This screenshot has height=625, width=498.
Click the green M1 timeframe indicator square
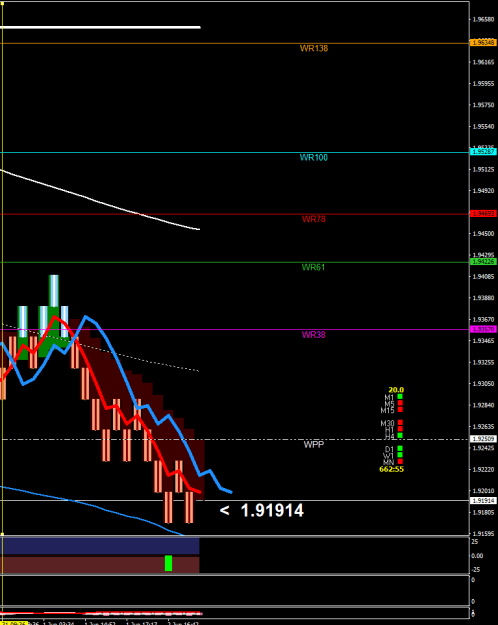tap(400, 397)
